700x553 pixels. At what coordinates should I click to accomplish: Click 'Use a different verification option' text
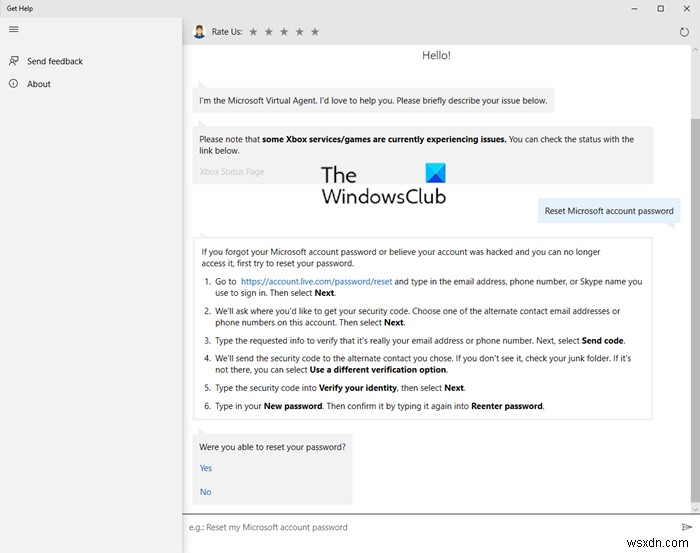click(x=378, y=370)
